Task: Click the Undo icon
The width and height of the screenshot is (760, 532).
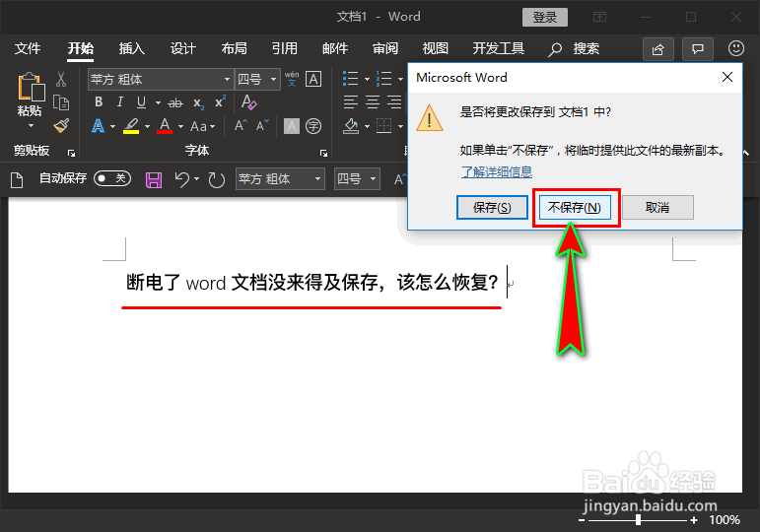Action: tap(181, 179)
